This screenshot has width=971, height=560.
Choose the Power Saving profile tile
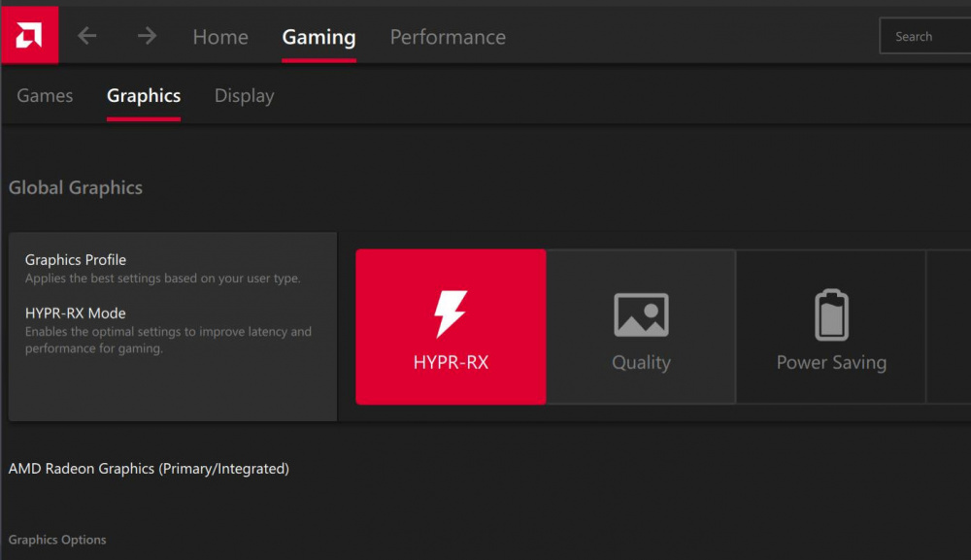click(x=831, y=327)
